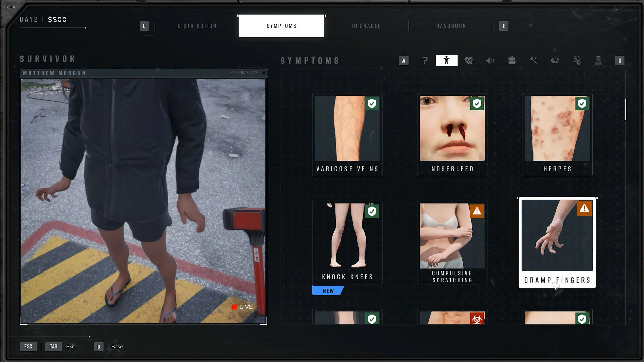Switch to the Distribution tab
This screenshot has width=644, height=362.
(x=197, y=26)
